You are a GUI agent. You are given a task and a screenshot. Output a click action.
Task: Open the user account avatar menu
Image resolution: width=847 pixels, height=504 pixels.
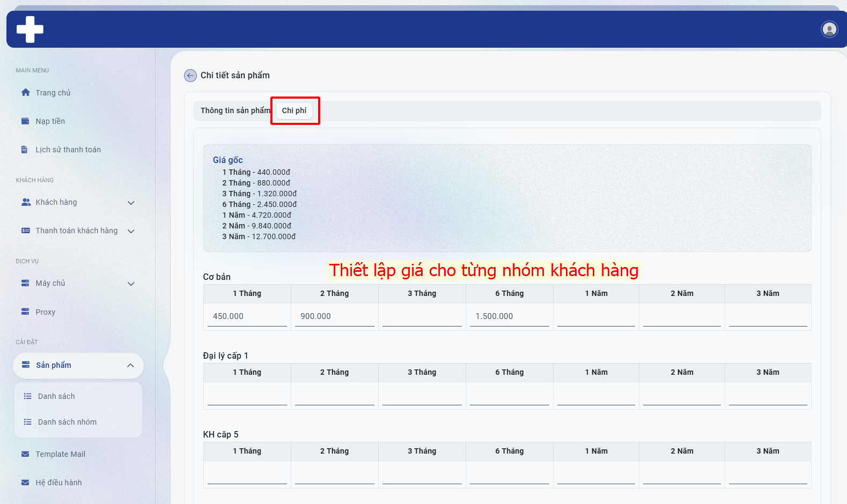pos(829,29)
